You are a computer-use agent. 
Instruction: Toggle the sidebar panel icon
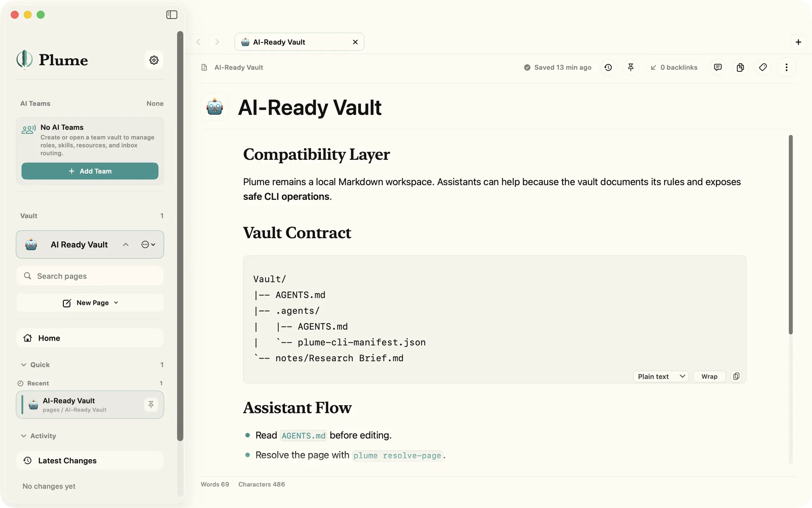[171, 15]
